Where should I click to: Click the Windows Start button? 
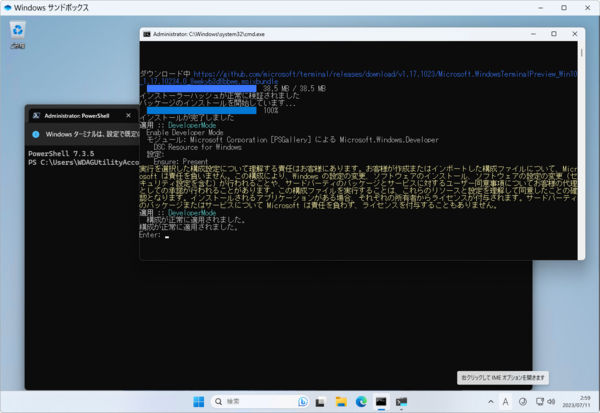click(199, 402)
